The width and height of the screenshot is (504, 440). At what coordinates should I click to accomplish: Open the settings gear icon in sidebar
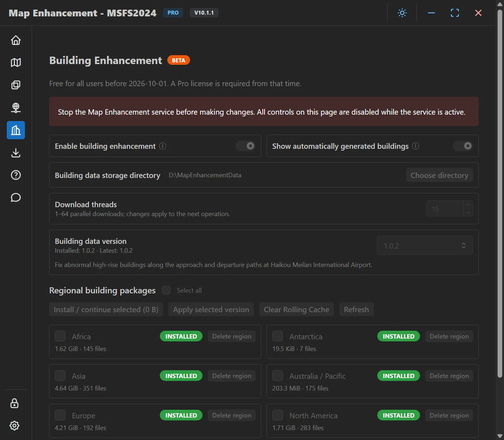14,425
